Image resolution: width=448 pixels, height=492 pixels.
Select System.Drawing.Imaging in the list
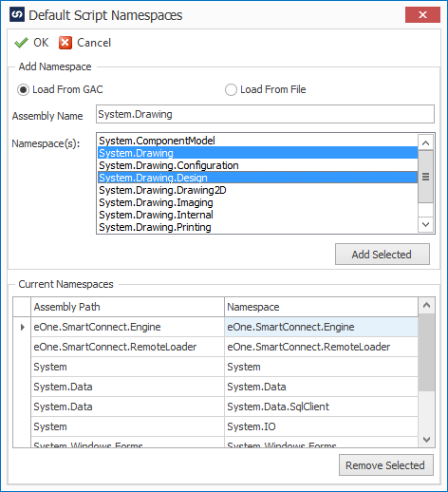257,202
